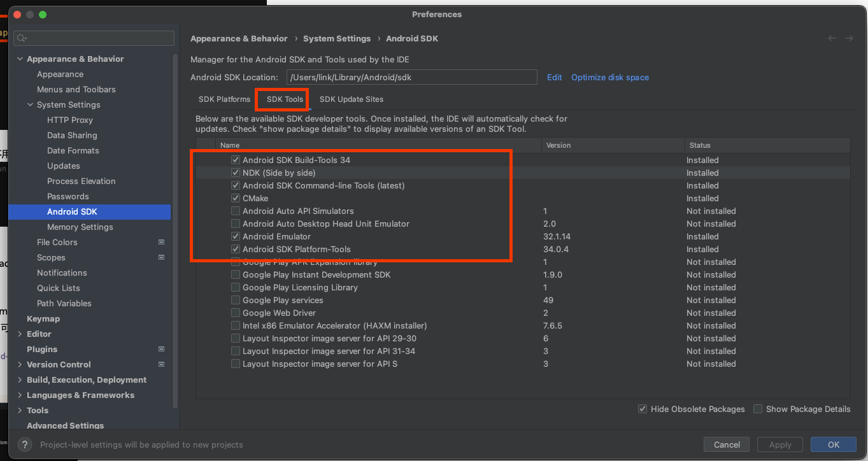The image size is (868, 461).
Task: Click the Apply button
Action: point(780,444)
